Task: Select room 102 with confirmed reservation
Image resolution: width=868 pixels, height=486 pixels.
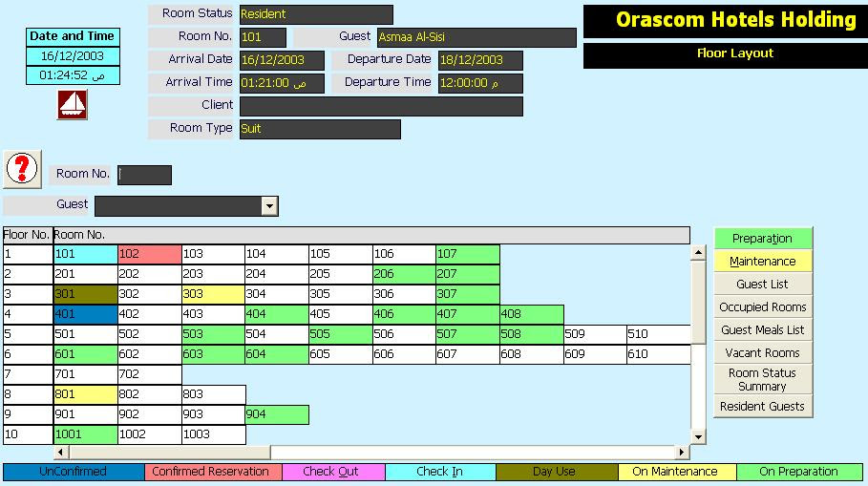Action: coord(150,254)
